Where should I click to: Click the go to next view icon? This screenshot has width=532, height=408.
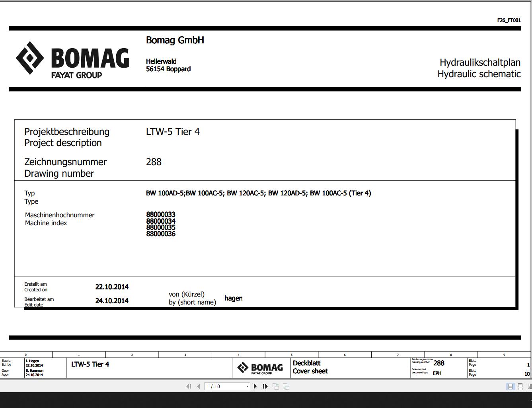coord(286,386)
